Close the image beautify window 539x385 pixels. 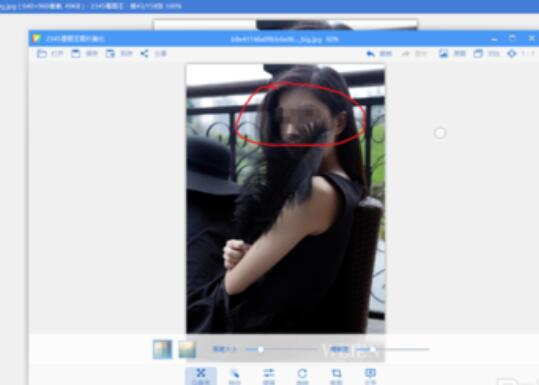click(531, 38)
